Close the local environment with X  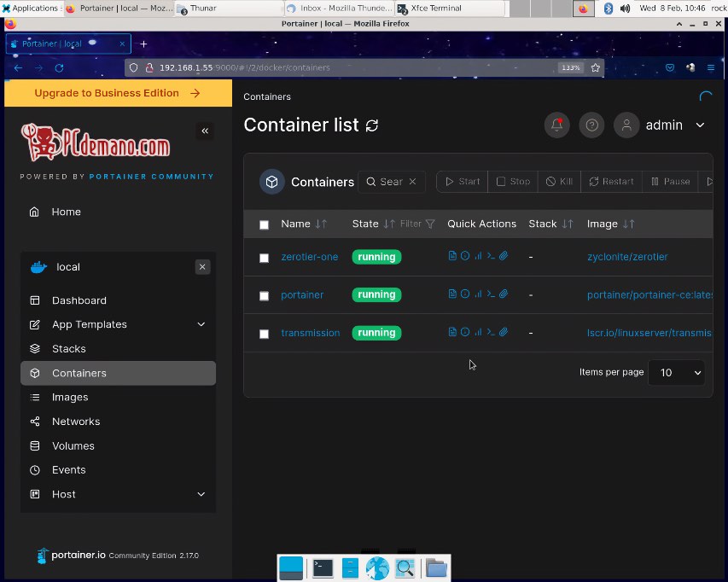pos(202,267)
